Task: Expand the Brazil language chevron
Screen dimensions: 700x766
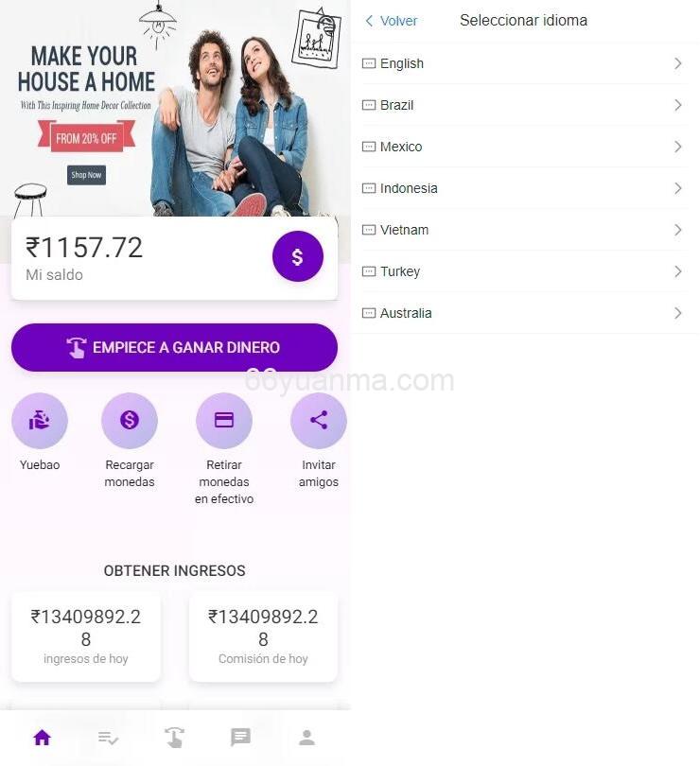Action: pos(678,105)
